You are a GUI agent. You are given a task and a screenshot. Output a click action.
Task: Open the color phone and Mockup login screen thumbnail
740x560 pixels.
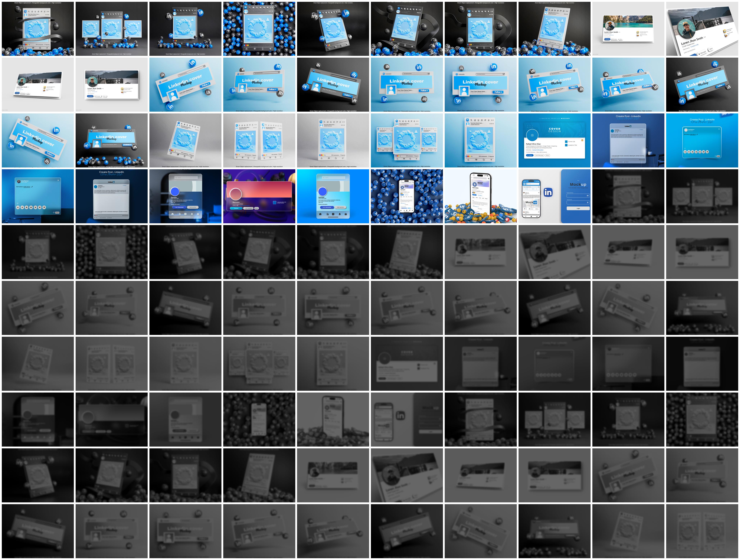(x=555, y=196)
